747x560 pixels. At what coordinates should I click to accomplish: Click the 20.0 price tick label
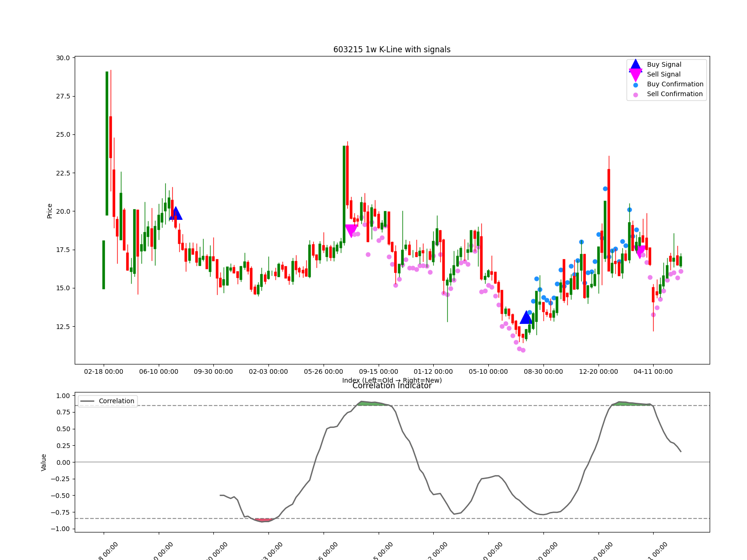coord(63,211)
